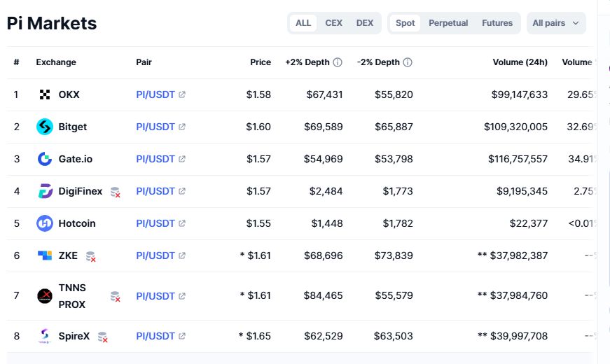Click the OKX exchange logo

[x=45, y=94]
